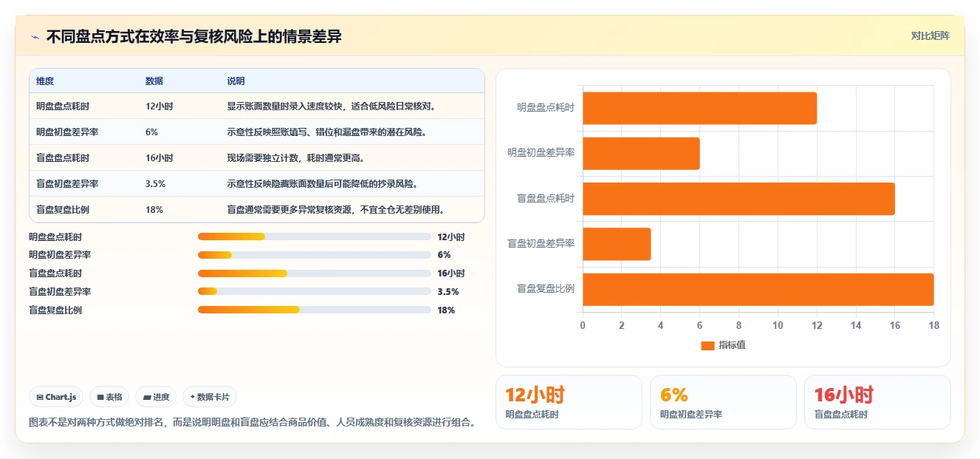
Task: Click the description starting 盲盘通常需要更多异常复核资源
Action: point(336,210)
